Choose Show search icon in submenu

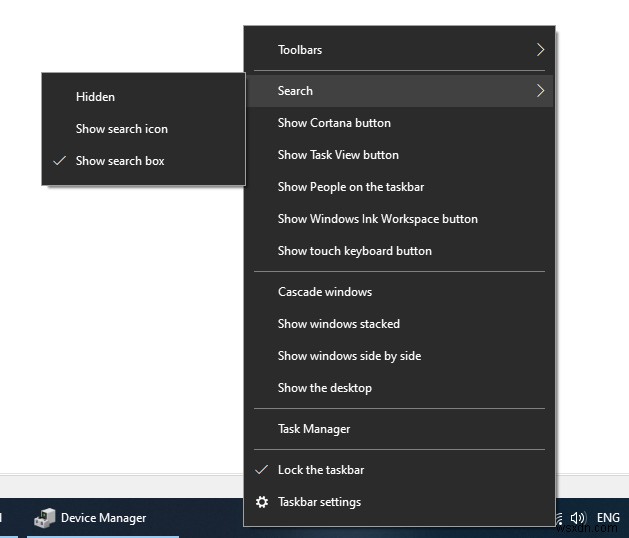(121, 129)
